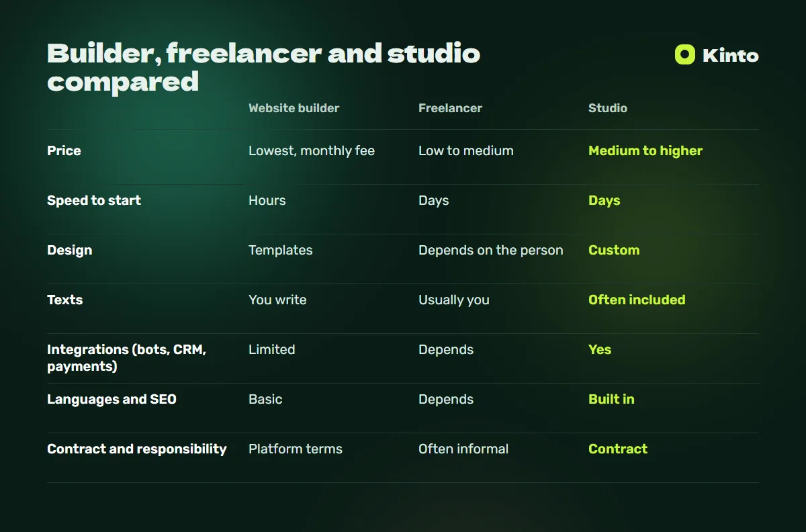
Task: Click the 'Texts' row label
Action: coord(64,300)
